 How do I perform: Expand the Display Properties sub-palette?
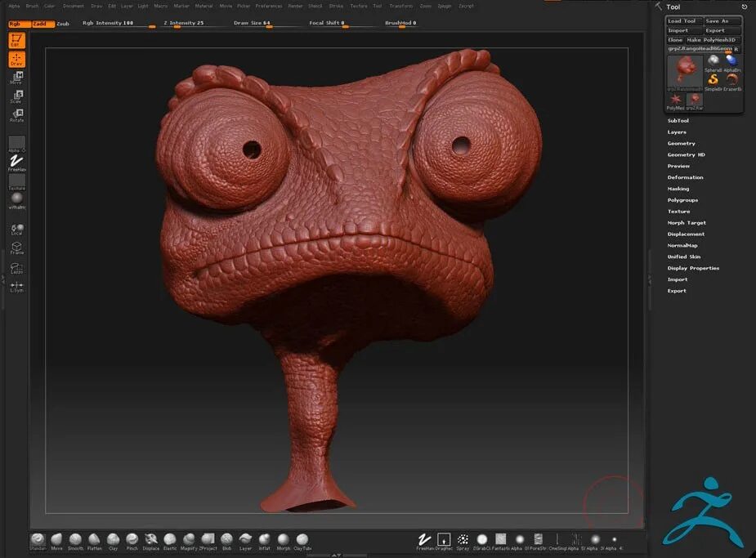coord(693,268)
